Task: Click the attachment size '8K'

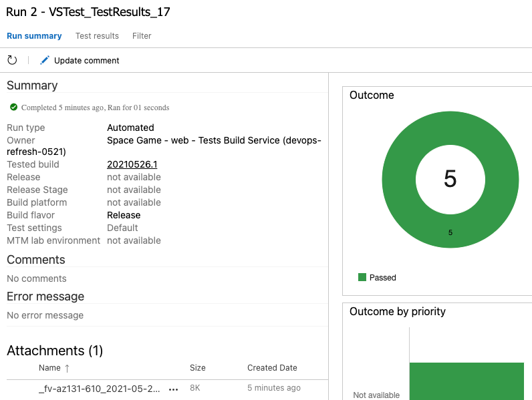Action: click(195, 388)
